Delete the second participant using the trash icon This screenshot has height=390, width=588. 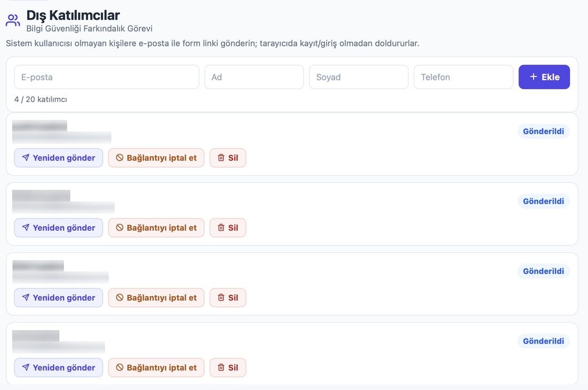tap(221, 228)
